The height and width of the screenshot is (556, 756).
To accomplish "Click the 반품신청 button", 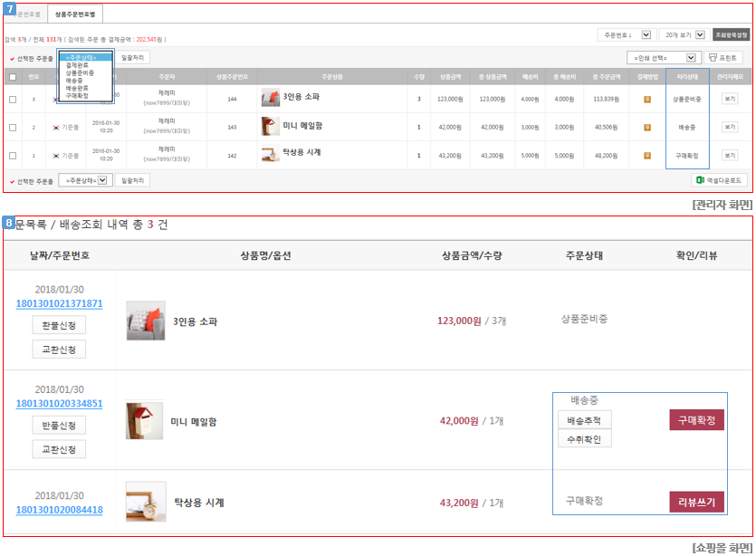I will click(60, 426).
